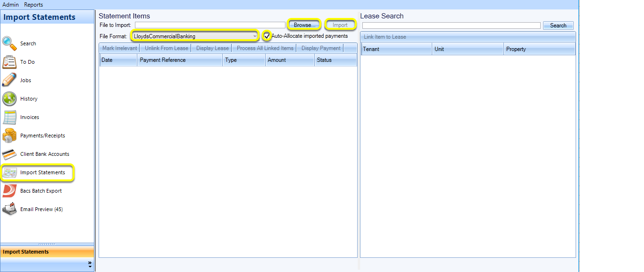Click the Lease Search input field
644x272 pixels.
point(452,25)
